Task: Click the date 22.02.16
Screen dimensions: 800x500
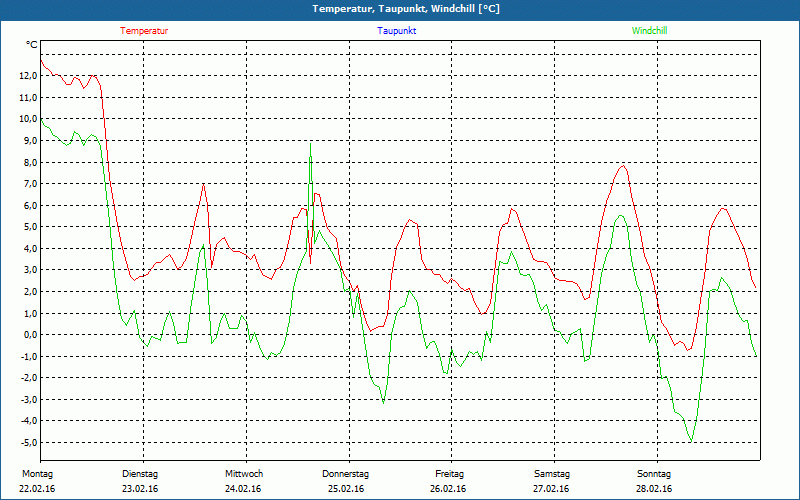Action: tap(37, 489)
